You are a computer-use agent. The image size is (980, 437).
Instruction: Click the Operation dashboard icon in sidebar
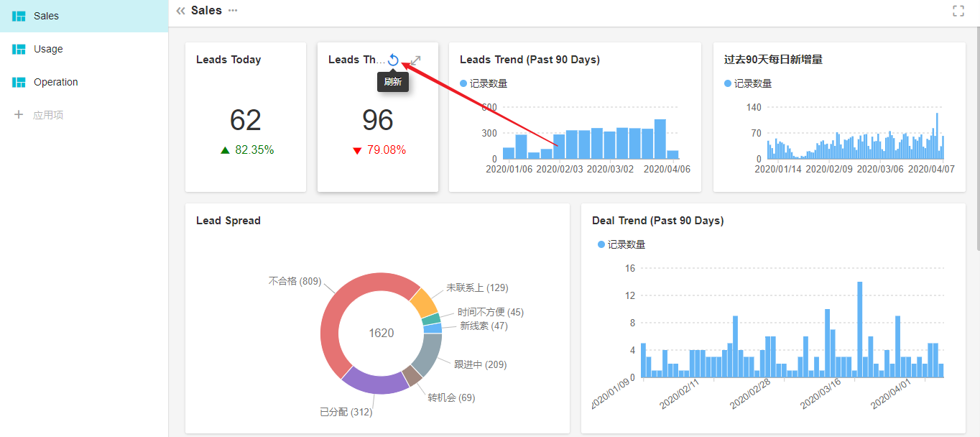19,82
